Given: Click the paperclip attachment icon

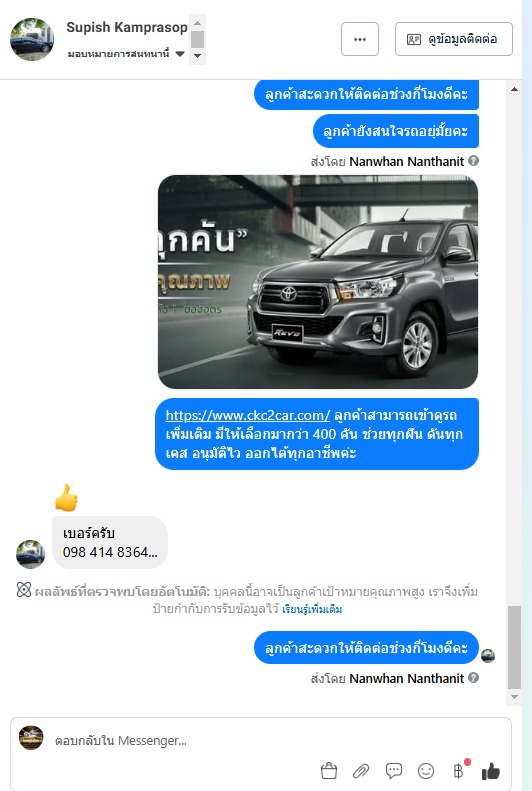Looking at the screenshot, I should click(361, 770).
